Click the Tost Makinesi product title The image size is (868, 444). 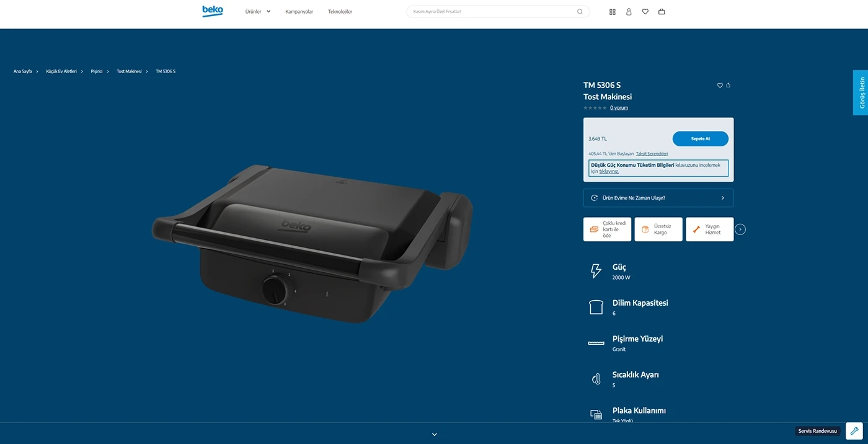click(x=608, y=97)
